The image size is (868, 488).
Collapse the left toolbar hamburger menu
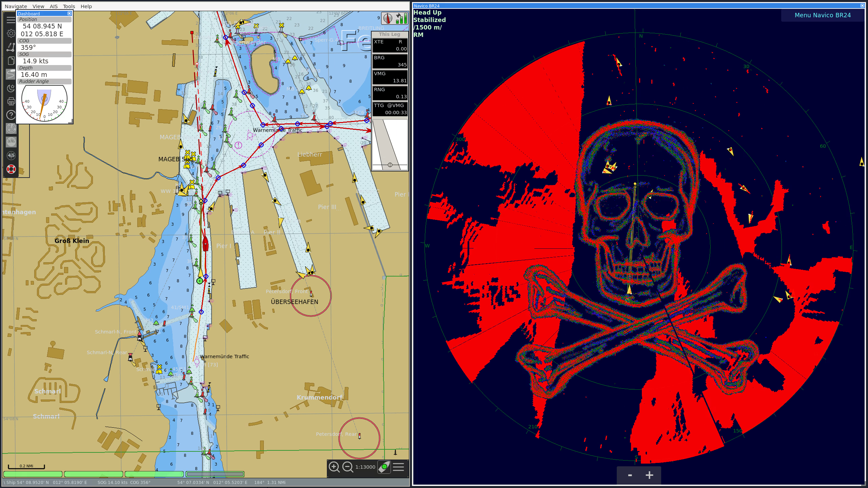click(11, 20)
